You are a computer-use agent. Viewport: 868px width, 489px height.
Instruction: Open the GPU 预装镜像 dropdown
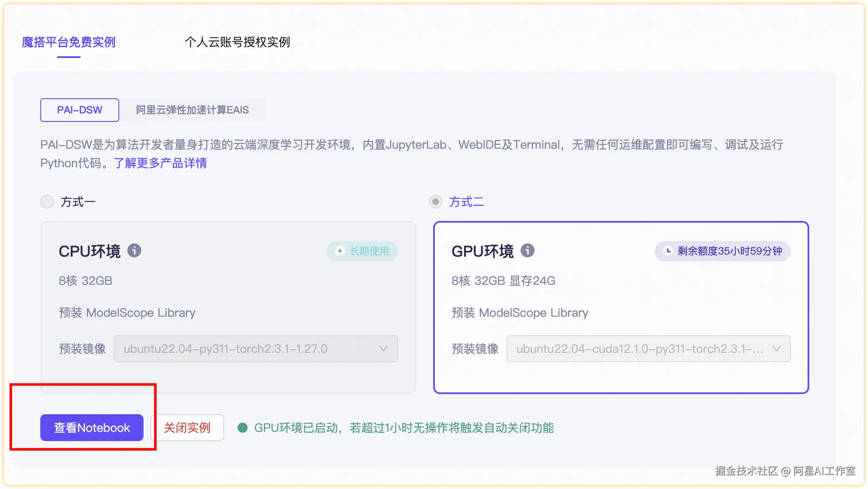648,349
